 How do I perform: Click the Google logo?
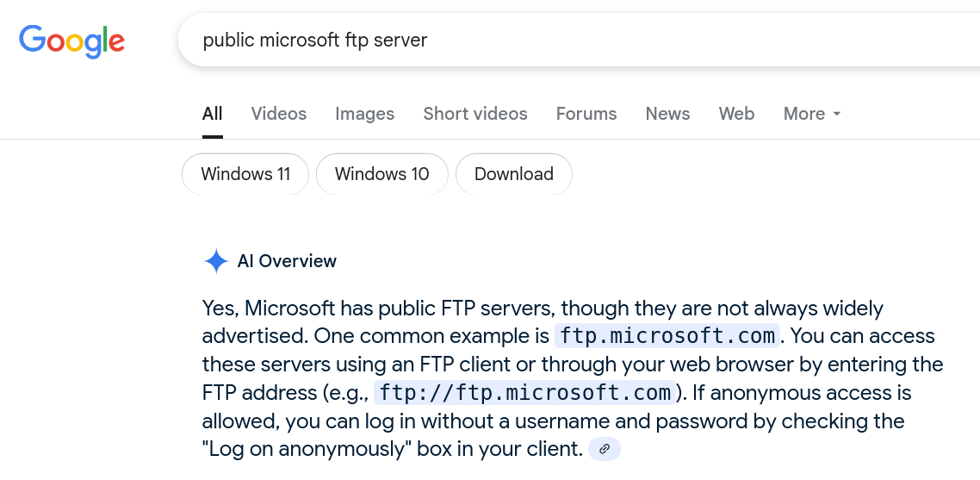72,40
